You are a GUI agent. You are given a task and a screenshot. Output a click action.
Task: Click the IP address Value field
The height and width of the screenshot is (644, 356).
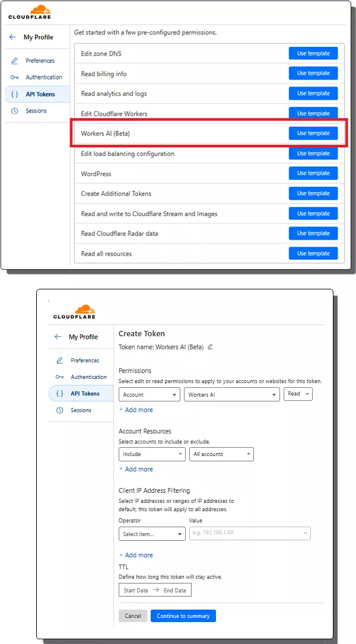250,533
